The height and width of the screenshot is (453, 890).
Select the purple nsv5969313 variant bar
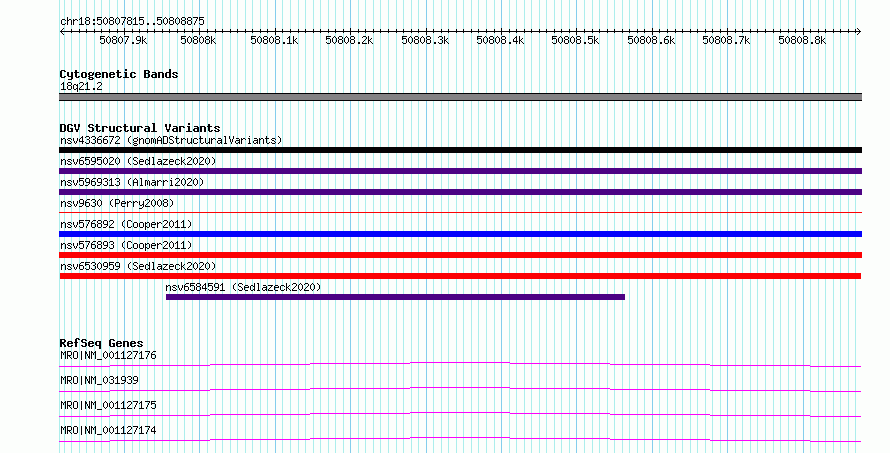[460, 192]
